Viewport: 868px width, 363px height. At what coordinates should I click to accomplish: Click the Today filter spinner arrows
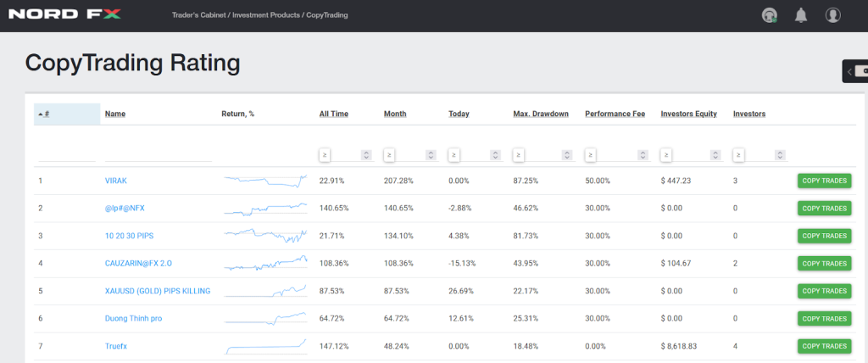point(495,155)
